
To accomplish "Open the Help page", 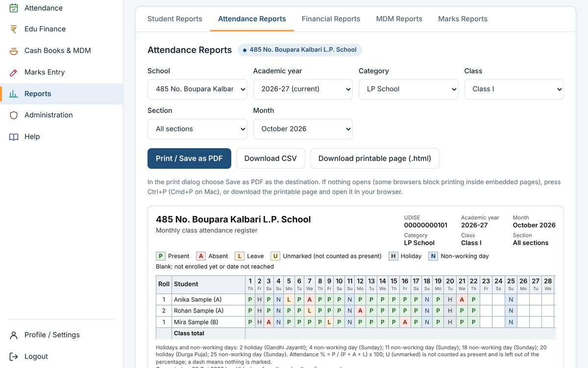I will [61, 136].
